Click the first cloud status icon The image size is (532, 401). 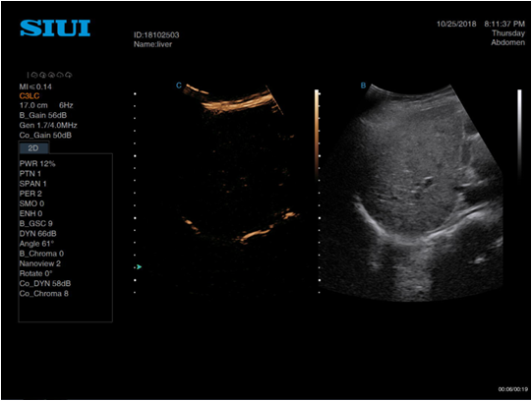pyautogui.click(x=34, y=75)
